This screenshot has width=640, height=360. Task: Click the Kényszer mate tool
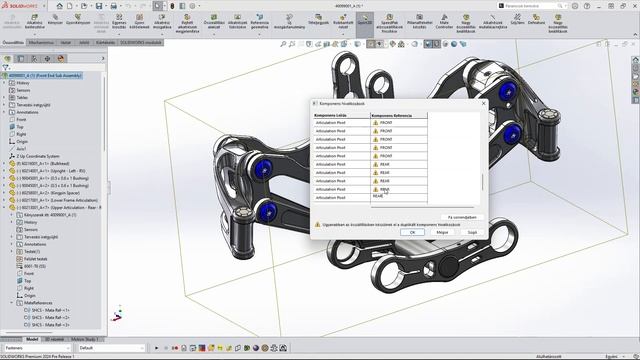pyautogui.click(x=55, y=19)
